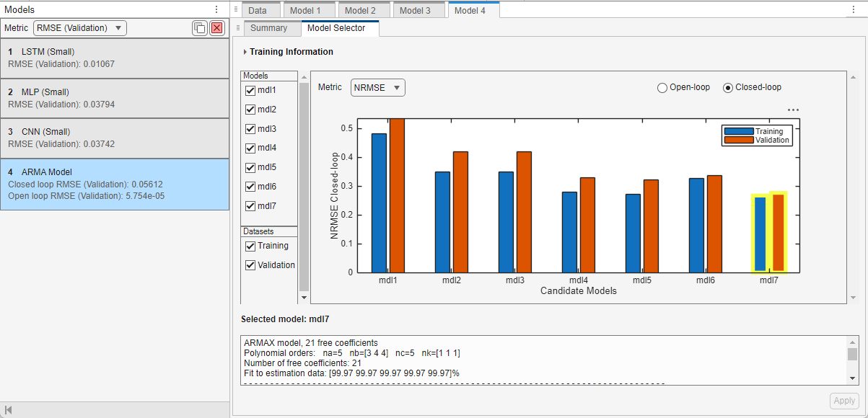Image resolution: width=868 pixels, height=418 pixels.
Task: Open the chart's three-dot options menu
Action: (793, 110)
